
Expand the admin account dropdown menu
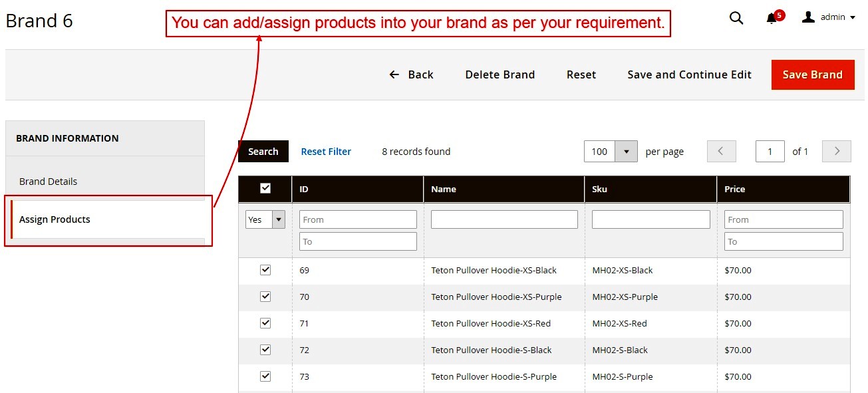pyautogui.click(x=853, y=17)
